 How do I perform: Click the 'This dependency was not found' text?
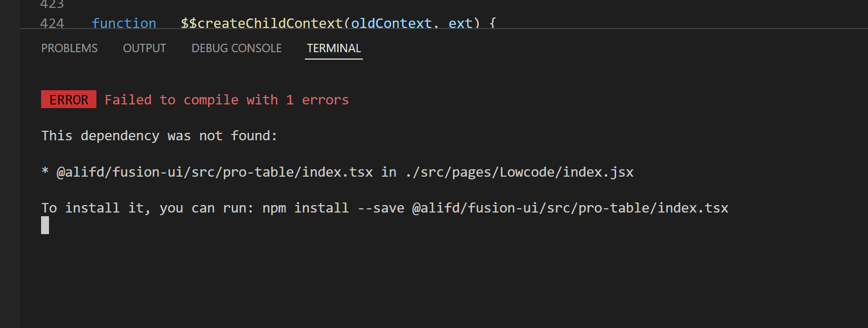[x=159, y=136]
